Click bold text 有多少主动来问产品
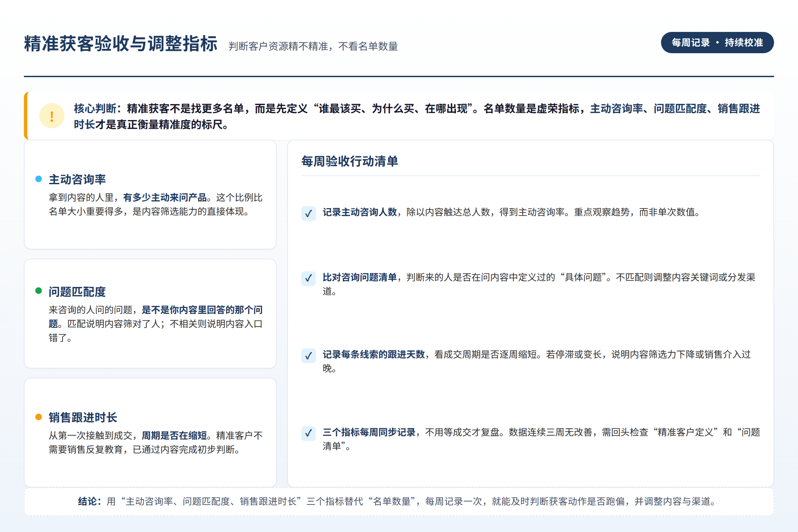The image size is (798, 532). click(165, 198)
